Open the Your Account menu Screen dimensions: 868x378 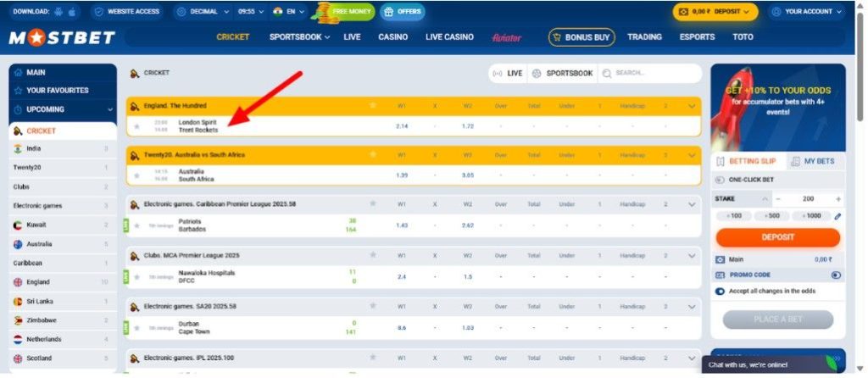(x=808, y=12)
